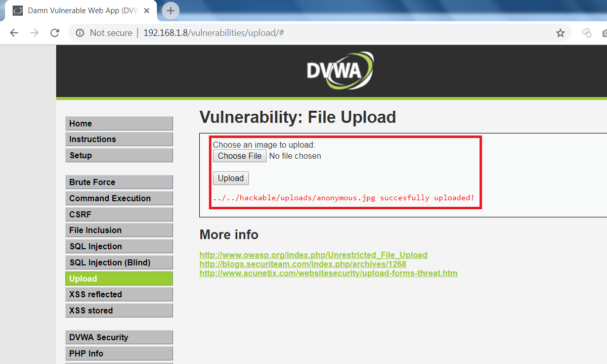
Task: Click the extension icon beside bookmark star
Action: [x=586, y=33]
